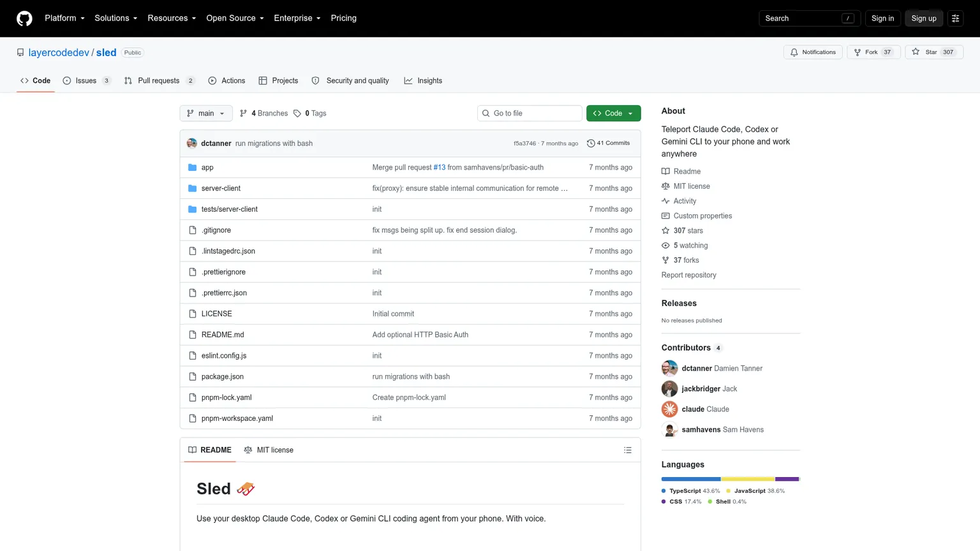The image size is (980, 551).
Task: Click the Notifications bell button
Action: (813, 52)
